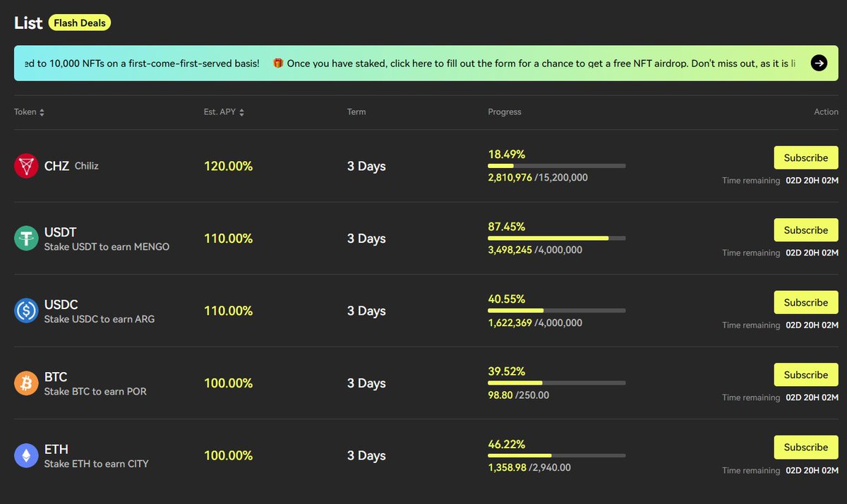Click the 2,810,976 /15,200,000 amount
The image size is (847, 504).
(x=538, y=178)
